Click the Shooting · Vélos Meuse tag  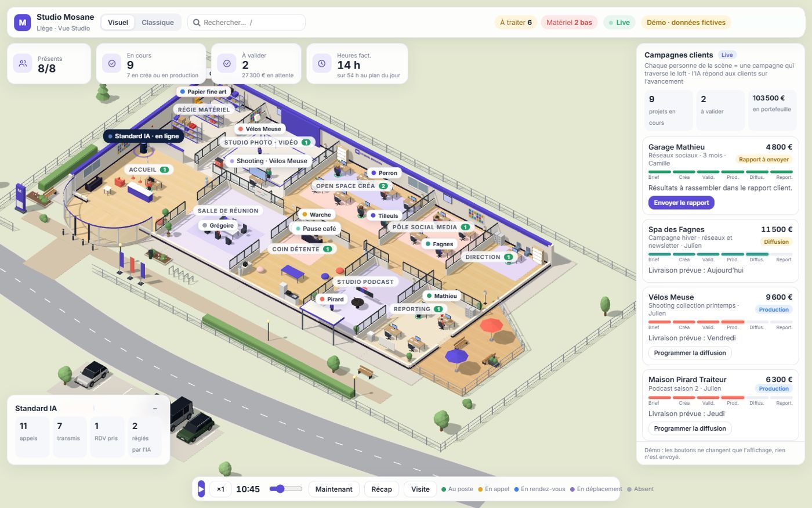point(269,161)
